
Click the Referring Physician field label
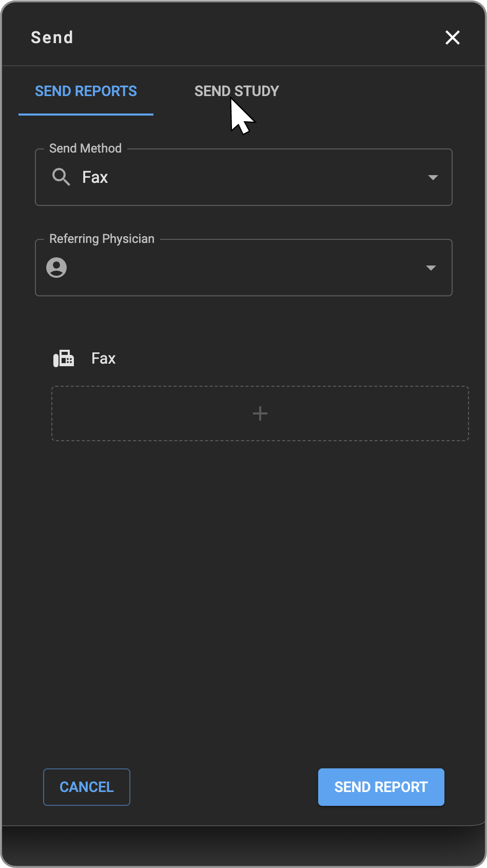[102, 239]
